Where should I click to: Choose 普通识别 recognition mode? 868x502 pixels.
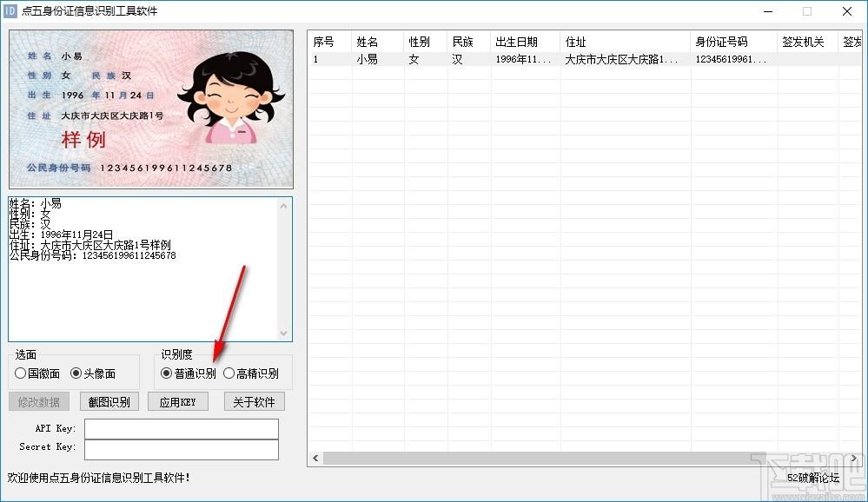click(x=189, y=373)
